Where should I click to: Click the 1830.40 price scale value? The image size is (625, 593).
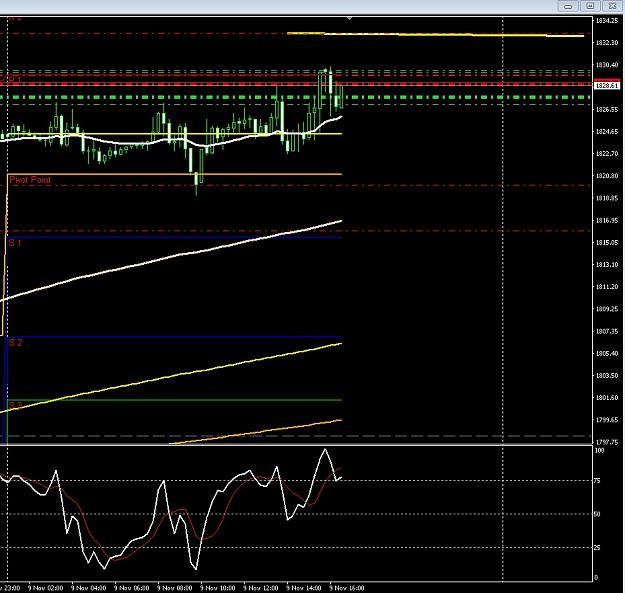click(607, 65)
